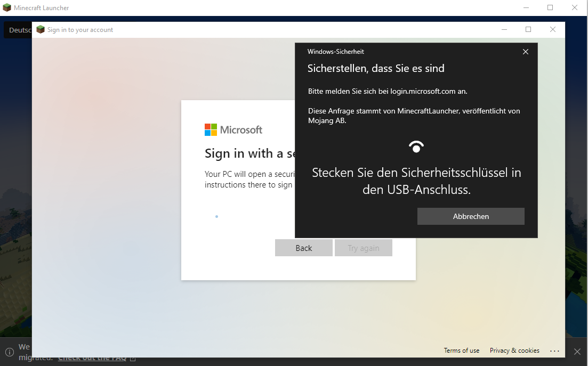
Task: Click the 'Bitte melden Sie sich bei login.microsoft.com an' text
Action: 388,91
